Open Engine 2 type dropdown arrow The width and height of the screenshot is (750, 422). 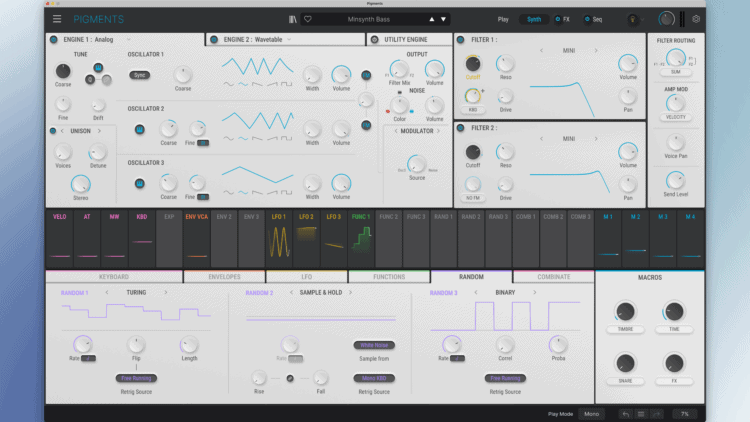point(289,40)
